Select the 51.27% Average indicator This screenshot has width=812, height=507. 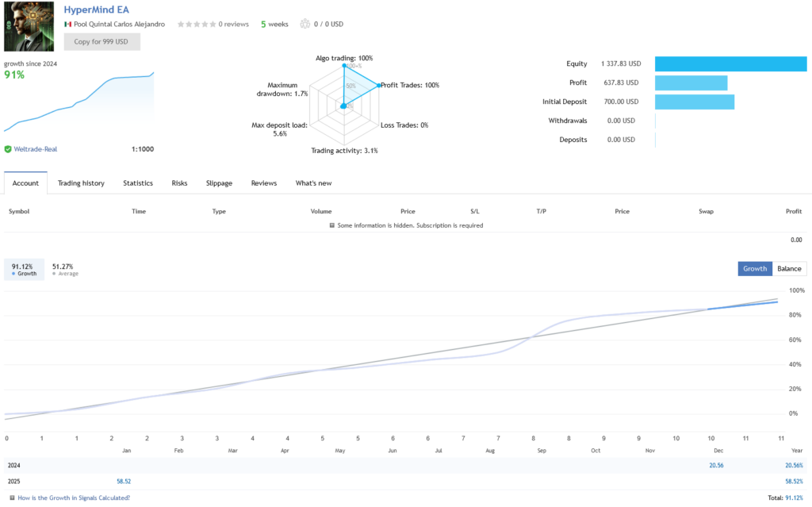65,270
